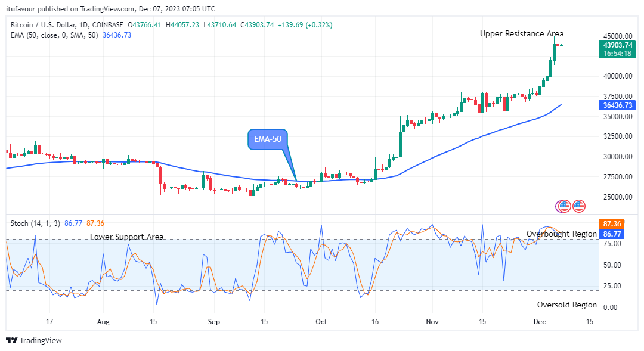Click the Nov marker on the time axis
This screenshot has height=351, width=644.
point(432,322)
